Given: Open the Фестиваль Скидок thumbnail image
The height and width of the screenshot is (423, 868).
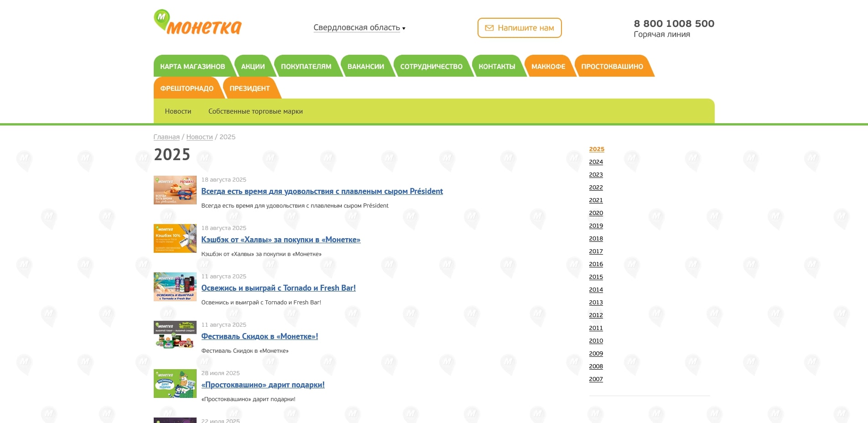Looking at the screenshot, I should tap(175, 335).
